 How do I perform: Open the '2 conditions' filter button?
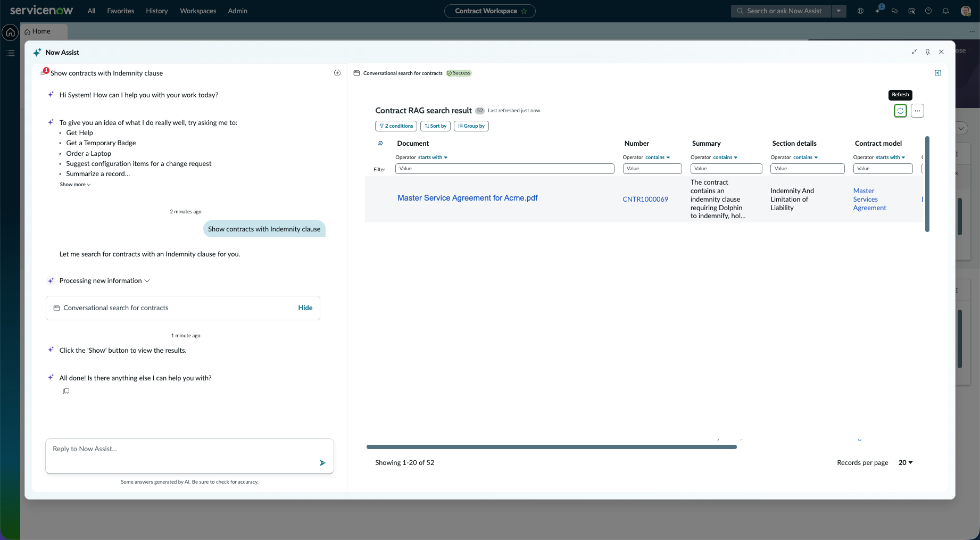pos(396,126)
